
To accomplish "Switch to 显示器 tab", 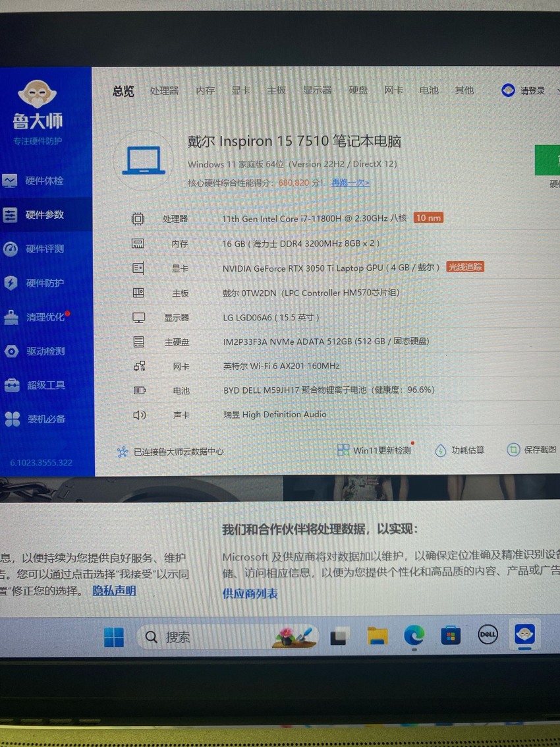I will point(317,90).
